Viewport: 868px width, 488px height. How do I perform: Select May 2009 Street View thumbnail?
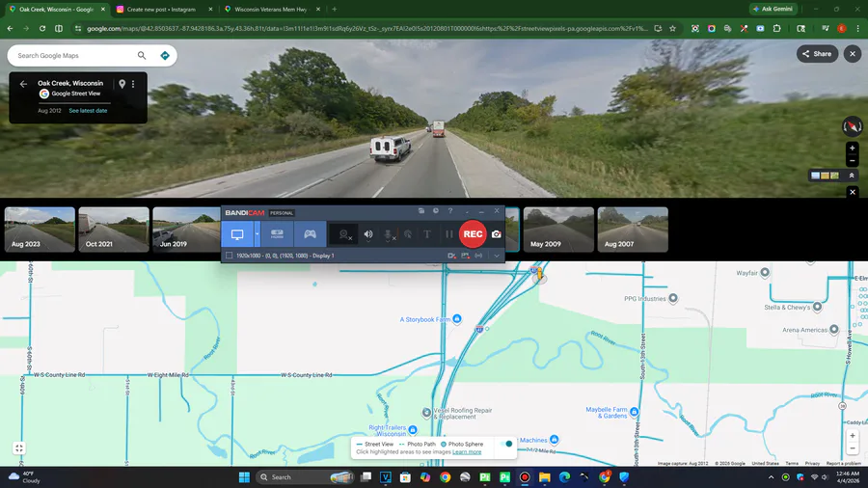coord(558,230)
